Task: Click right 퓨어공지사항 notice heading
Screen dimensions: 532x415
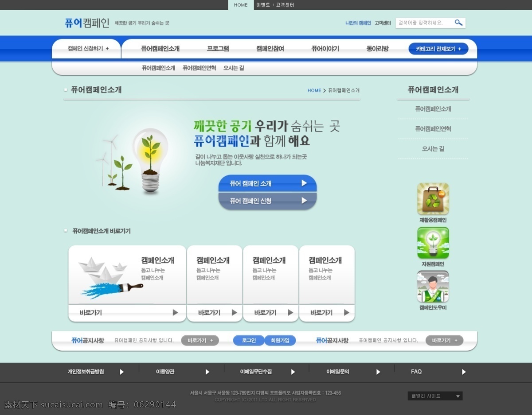Action: pyautogui.click(x=332, y=341)
